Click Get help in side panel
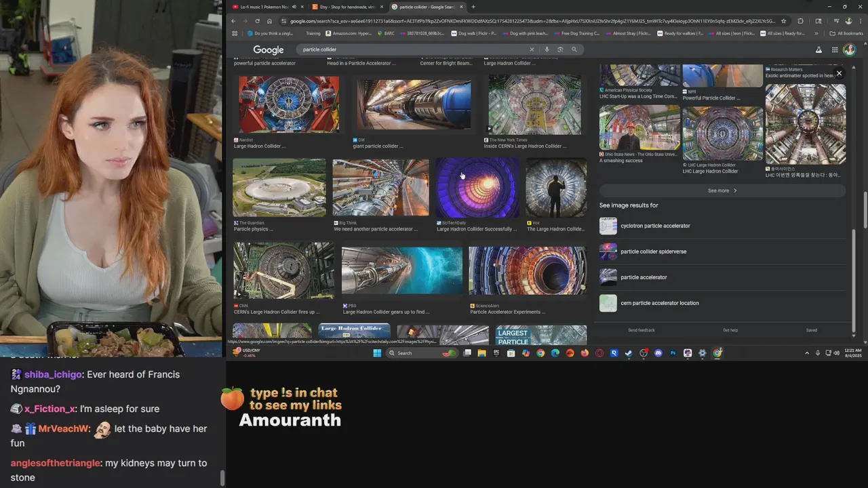 tap(730, 330)
